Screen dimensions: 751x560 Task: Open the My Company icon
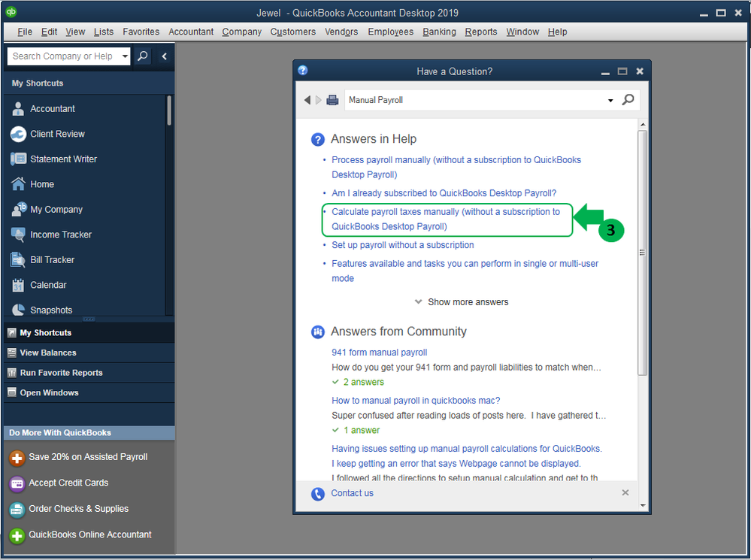pos(18,209)
